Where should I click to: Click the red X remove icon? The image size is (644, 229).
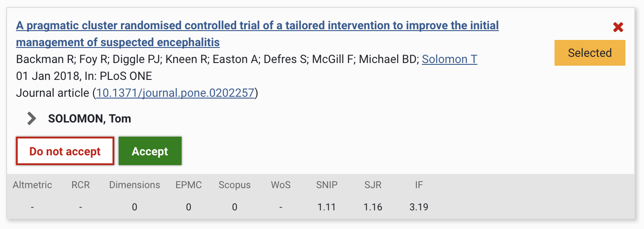point(618,28)
